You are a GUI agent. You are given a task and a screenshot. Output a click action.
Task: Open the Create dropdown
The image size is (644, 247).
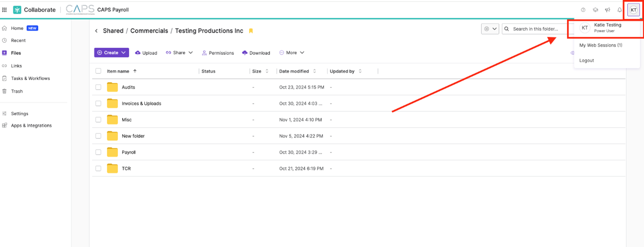(x=112, y=53)
